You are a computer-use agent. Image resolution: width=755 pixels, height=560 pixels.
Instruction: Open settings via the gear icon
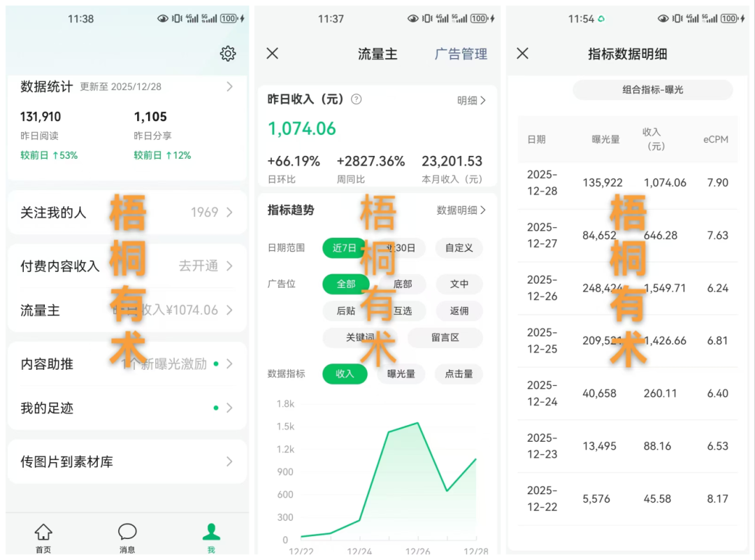228,53
